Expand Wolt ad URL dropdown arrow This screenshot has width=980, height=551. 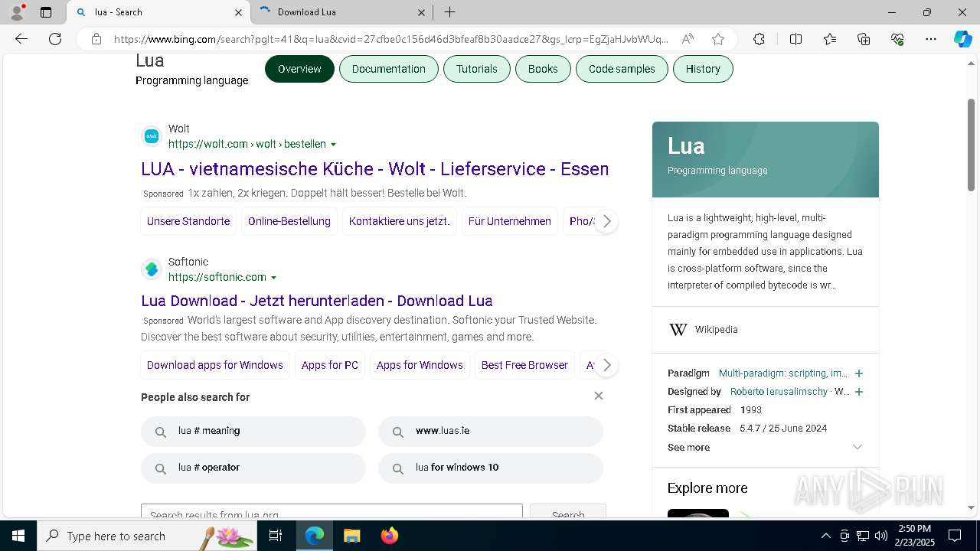333,145
